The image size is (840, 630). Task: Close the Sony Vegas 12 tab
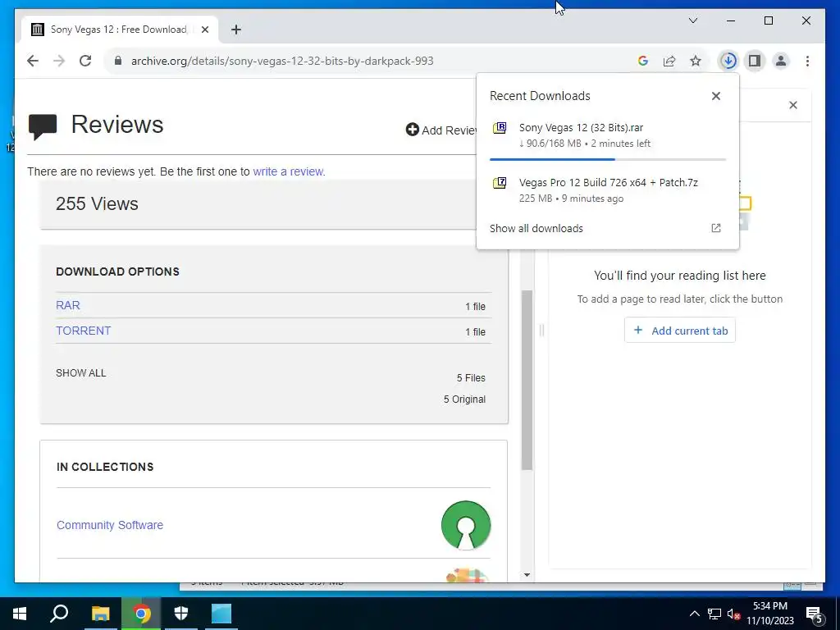(x=204, y=30)
